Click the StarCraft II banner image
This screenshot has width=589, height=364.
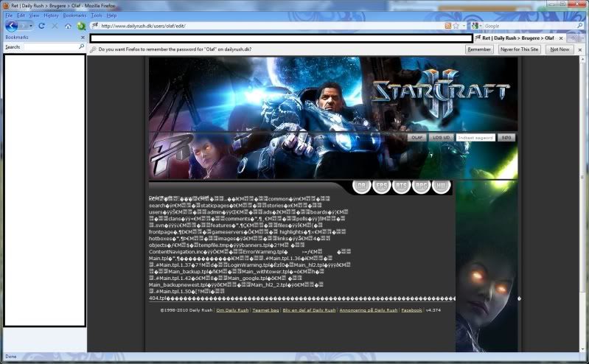[x=333, y=94]
